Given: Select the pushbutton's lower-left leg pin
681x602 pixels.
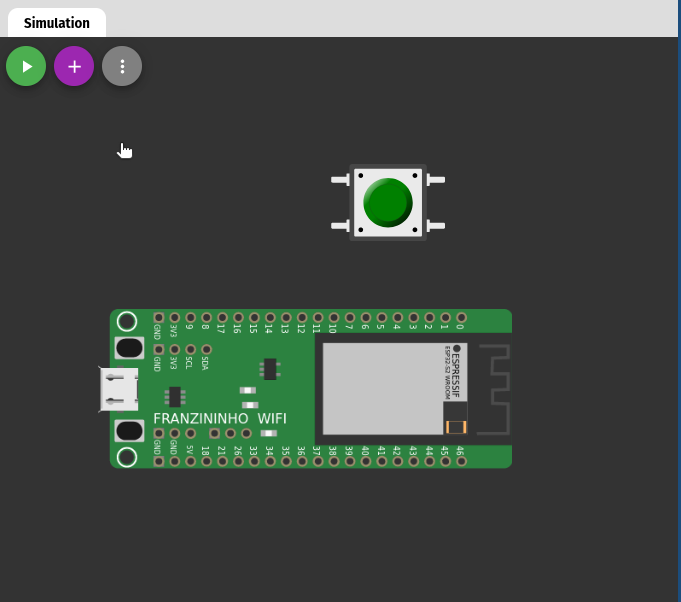Looking at the screenshot, I should click(x=340, y=225).
